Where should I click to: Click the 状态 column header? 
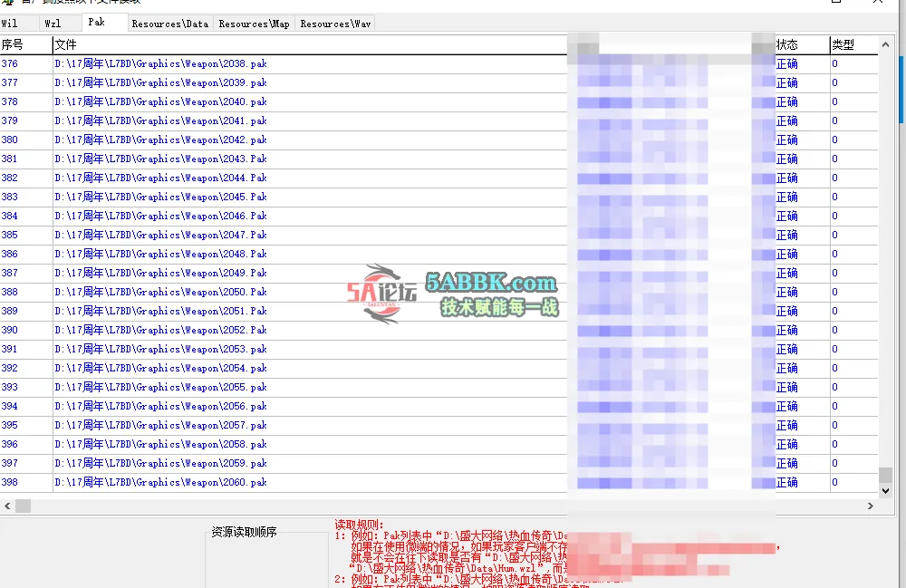point(802,44)
